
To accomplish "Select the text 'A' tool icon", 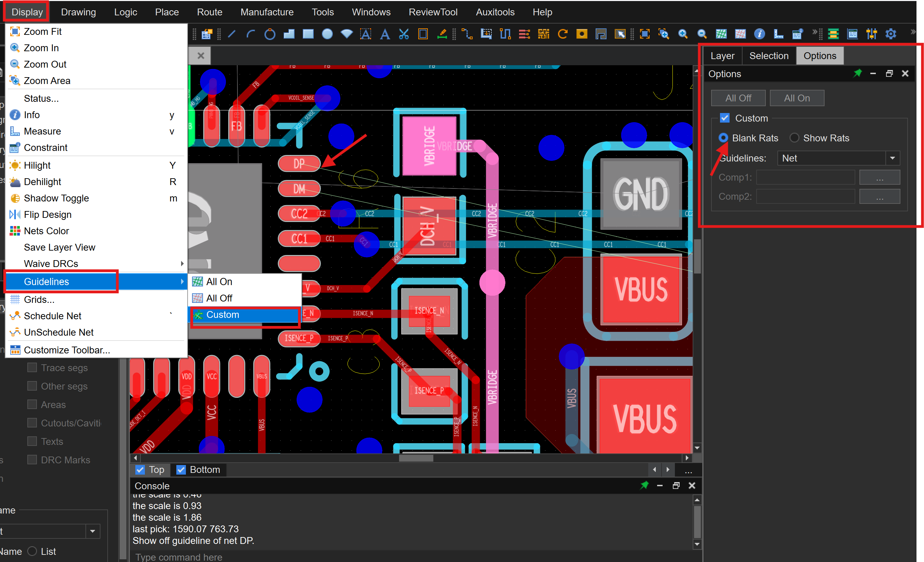I will pyautogui.click(x=384, y=34).
